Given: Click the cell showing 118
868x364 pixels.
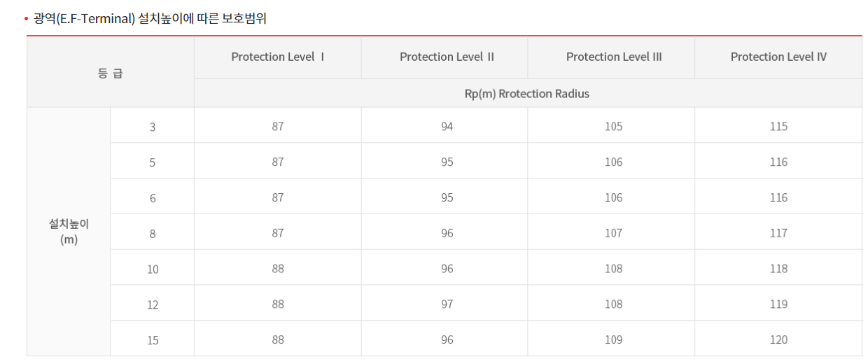Looking at the screenshot, I should (x=778, y=269).
